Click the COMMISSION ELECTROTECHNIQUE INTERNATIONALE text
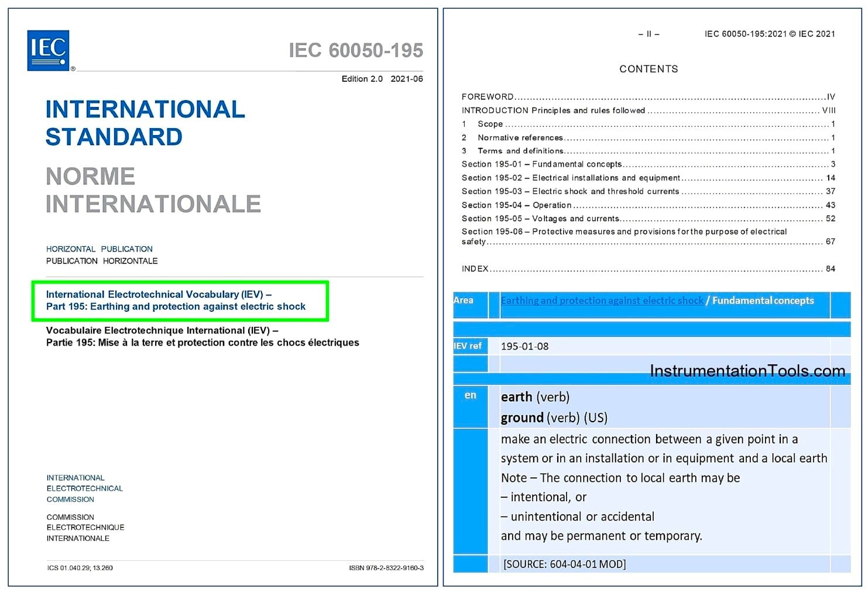Image resolution: width=868 pixels, height=593 pixels. point(85,528)
